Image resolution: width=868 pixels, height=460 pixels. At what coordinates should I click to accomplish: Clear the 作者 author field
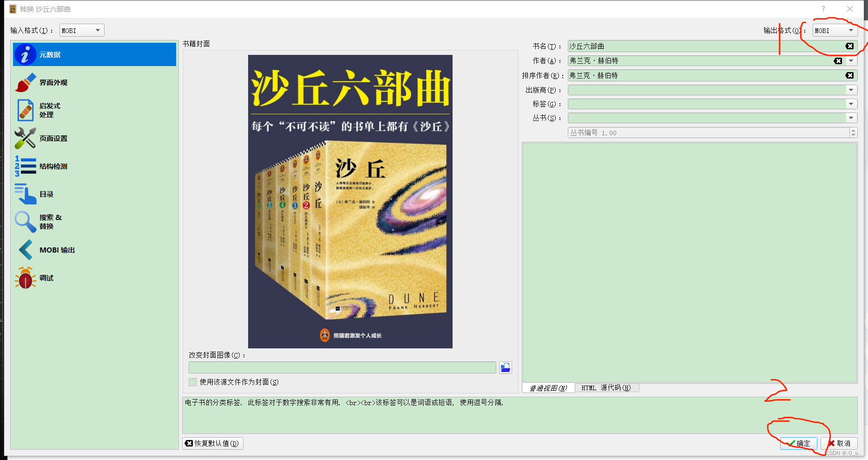(838, 61)
